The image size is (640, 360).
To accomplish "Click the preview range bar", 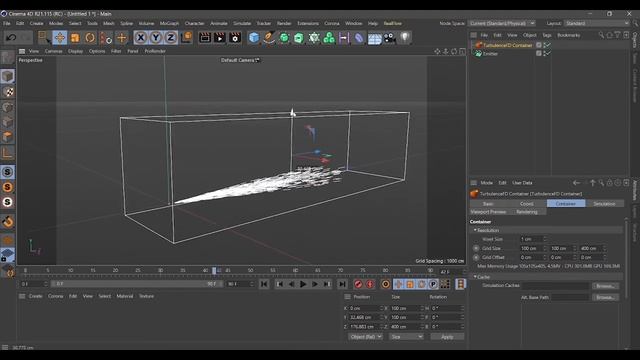I will pyautogui.click(x=136, y=284).
